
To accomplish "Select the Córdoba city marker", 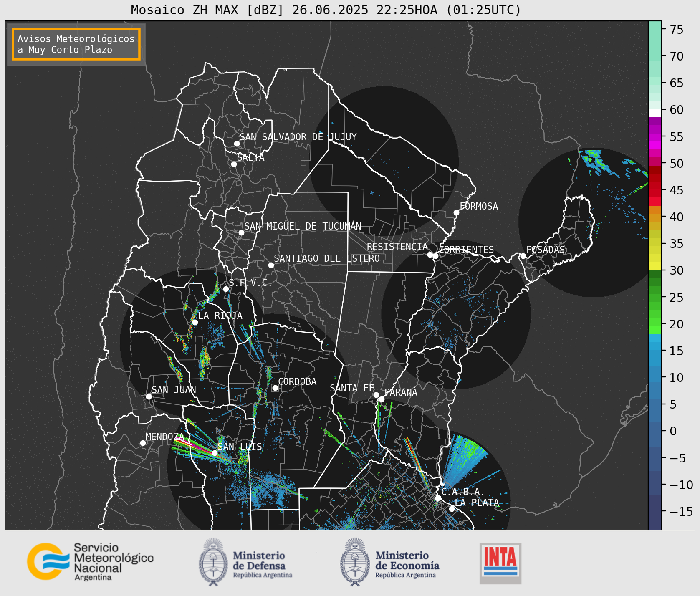I will pos(275,388).
